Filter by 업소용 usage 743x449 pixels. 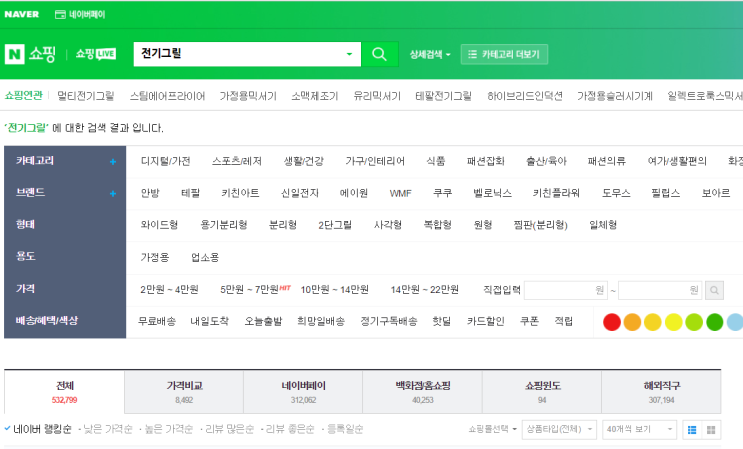(205, 258)
